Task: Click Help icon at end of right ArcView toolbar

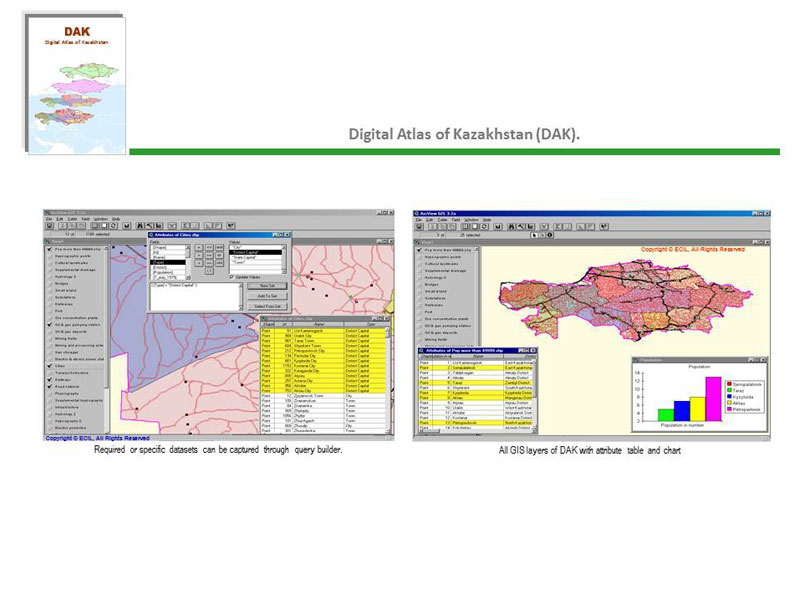Action: (x=604, y=227)
